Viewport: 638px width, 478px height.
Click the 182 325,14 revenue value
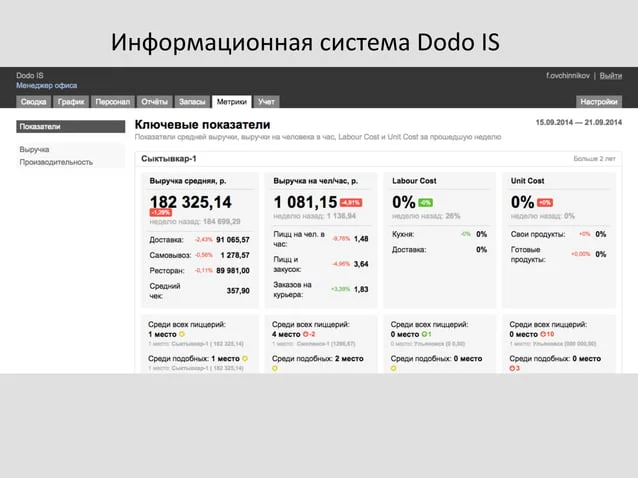click(190, 202)
